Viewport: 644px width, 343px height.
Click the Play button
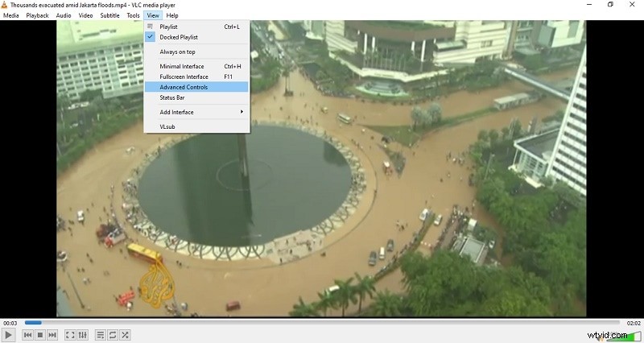8,335
